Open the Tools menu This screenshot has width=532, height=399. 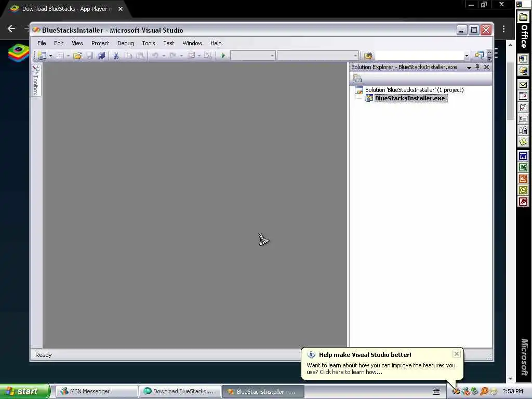[x=148, y=43]
